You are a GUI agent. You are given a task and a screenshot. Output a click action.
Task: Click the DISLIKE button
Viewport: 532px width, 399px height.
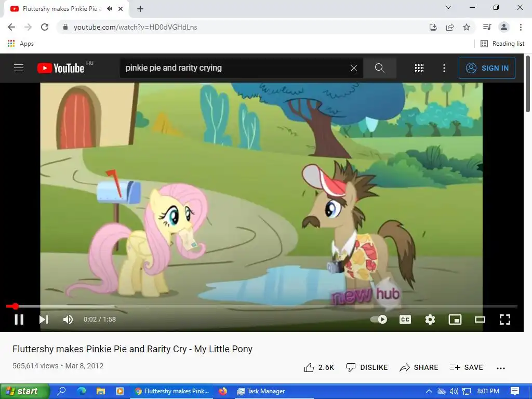point(367,367)
